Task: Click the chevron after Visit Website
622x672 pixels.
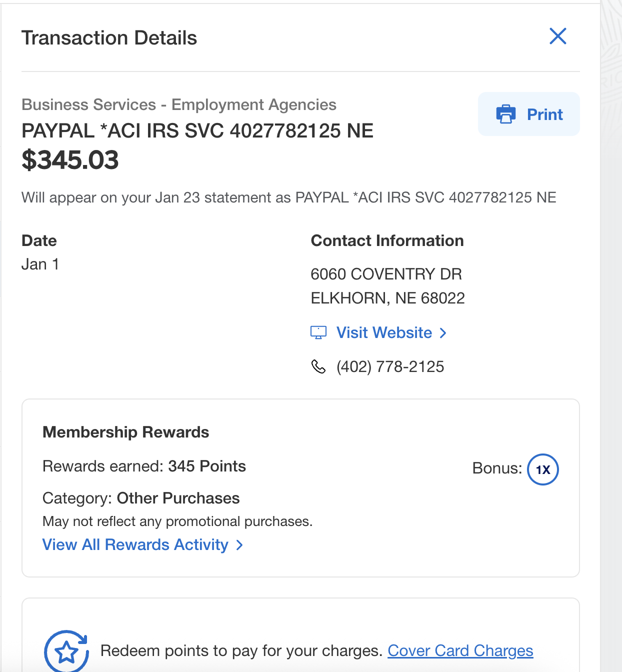Action: (443, 333)
